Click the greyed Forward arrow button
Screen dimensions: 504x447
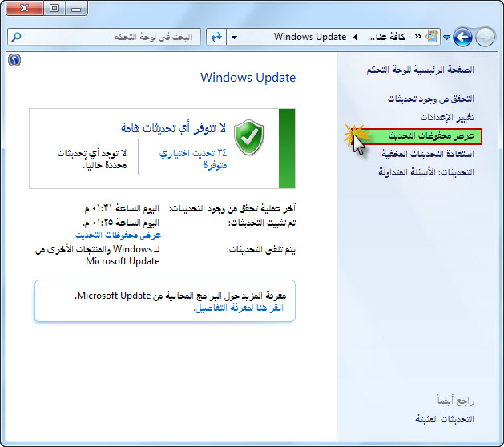click(485, 38)
